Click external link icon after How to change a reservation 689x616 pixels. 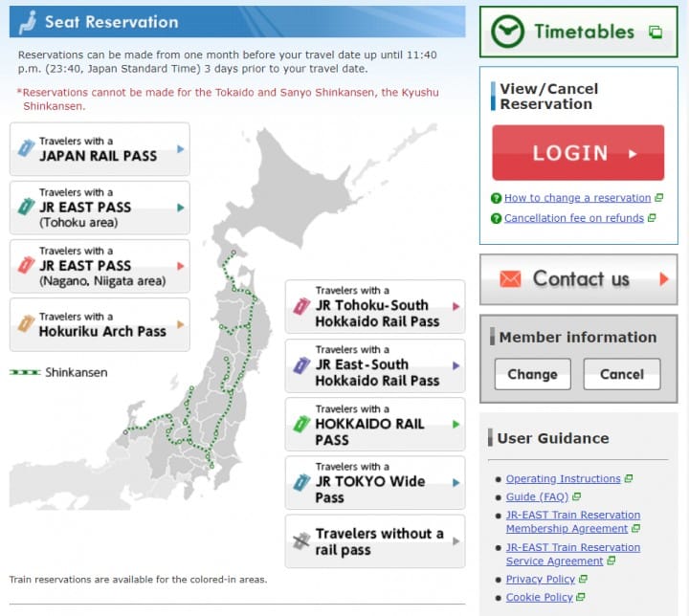pos(658,198)
